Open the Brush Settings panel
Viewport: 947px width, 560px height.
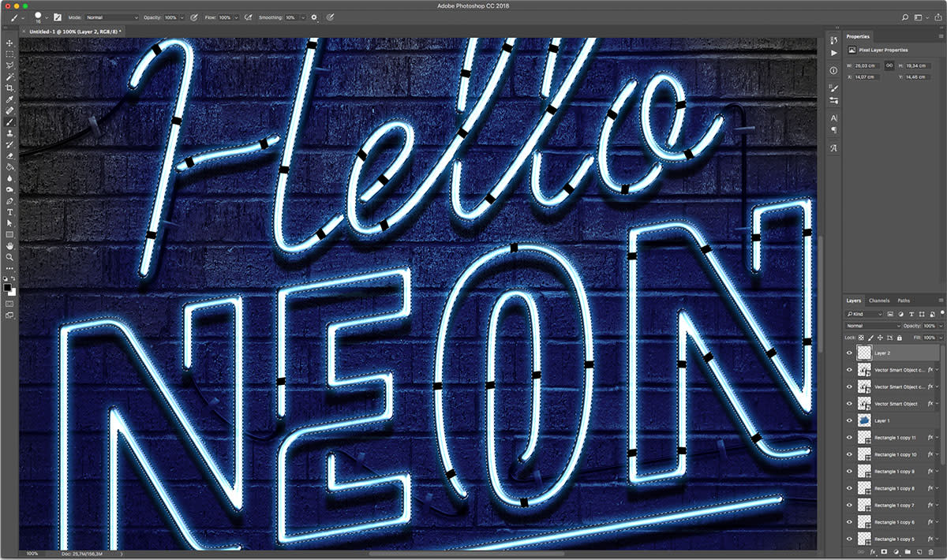click(x=58, y=17)
